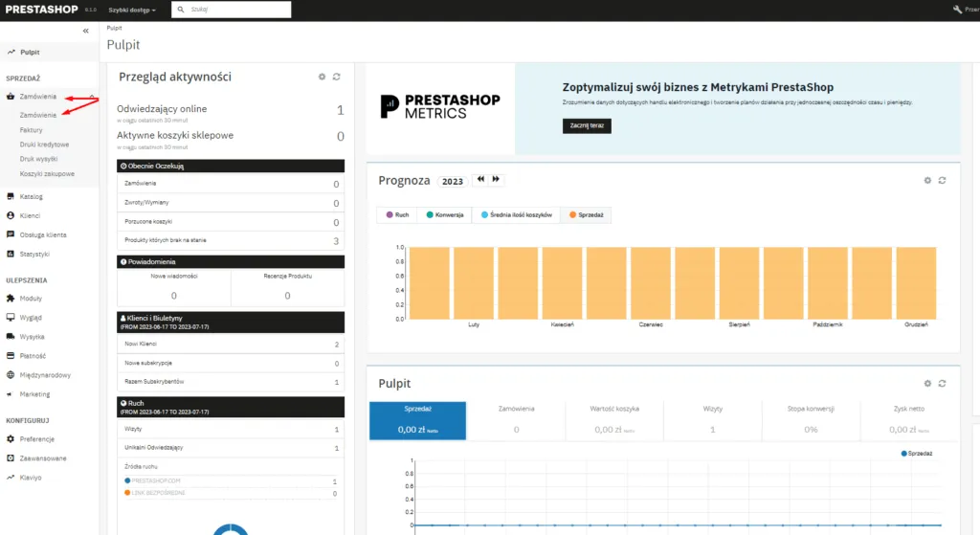980x535 pixels.
Task: Click the Zacznij teraz button
Action: [x=586, y=125]
